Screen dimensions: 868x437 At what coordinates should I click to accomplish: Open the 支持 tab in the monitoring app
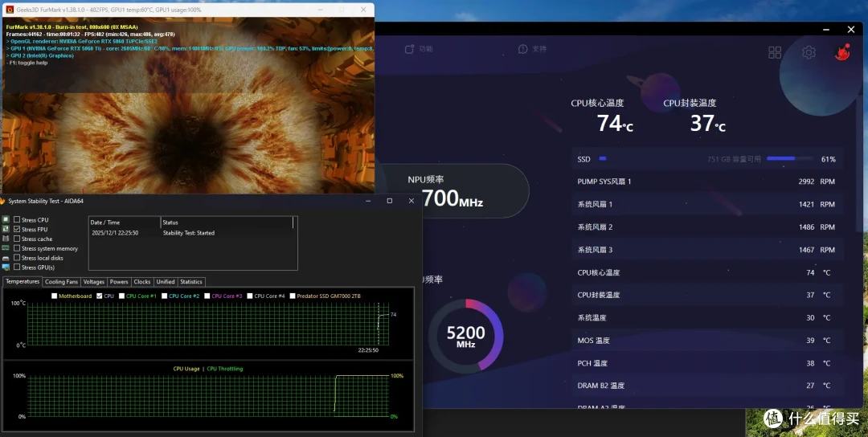[532, 49]
